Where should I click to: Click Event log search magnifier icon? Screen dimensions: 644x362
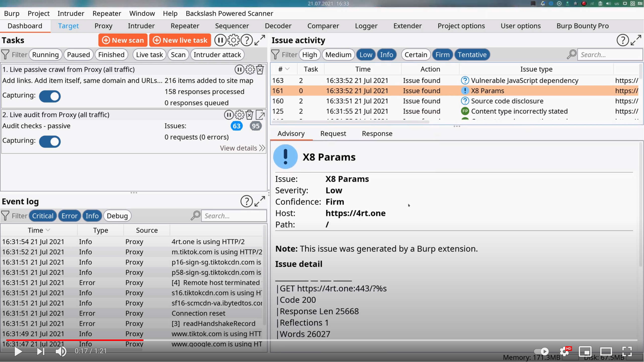[x=196, y=215]
